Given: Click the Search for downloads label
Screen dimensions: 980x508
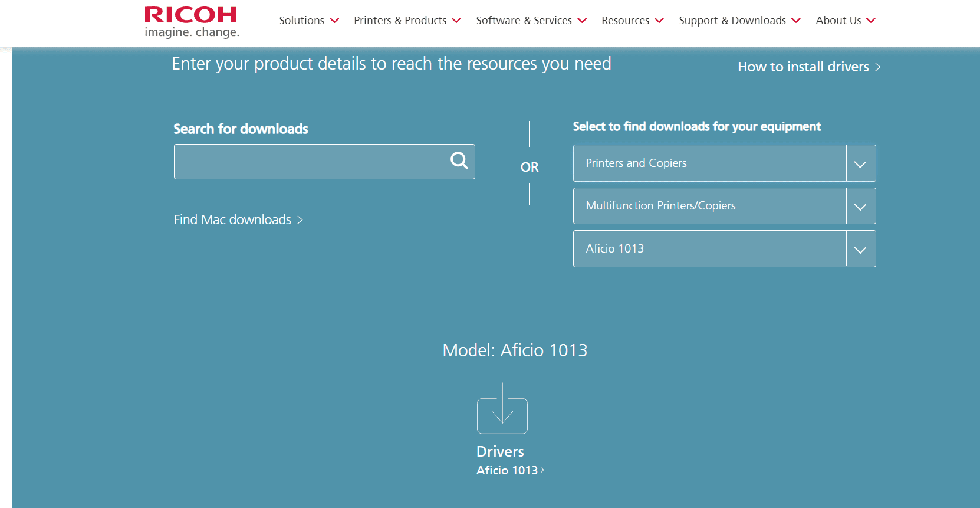Looking at the screenshot, I should point(241,129).
